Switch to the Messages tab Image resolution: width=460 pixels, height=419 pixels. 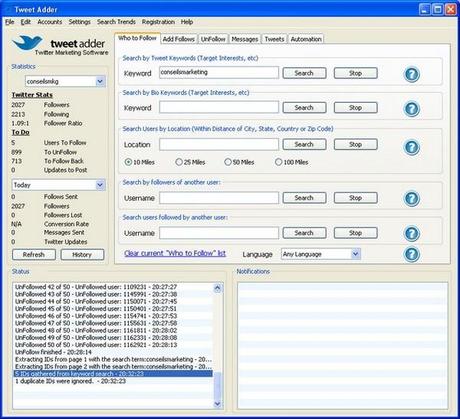click(245, 39)
